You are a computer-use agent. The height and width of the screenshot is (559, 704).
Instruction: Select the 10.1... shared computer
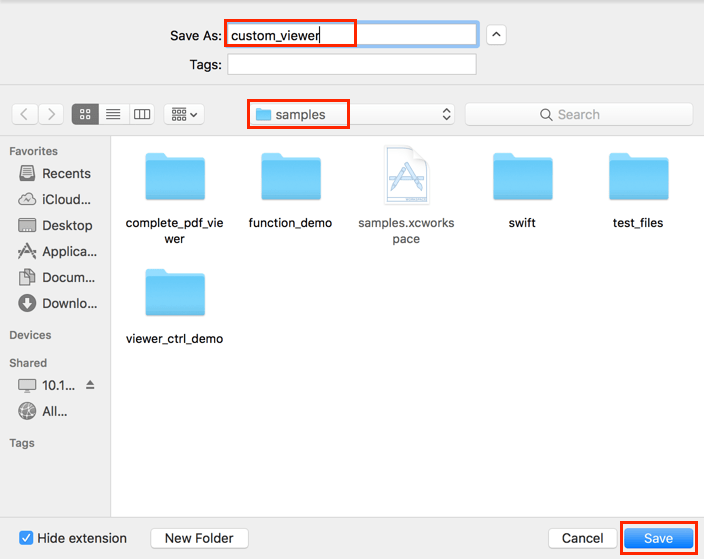(47, 385)
